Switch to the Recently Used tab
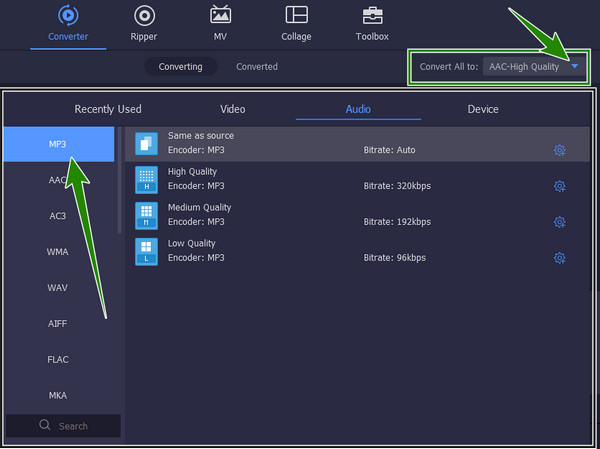This screenshot has height=449, width=600. [108, 109]
